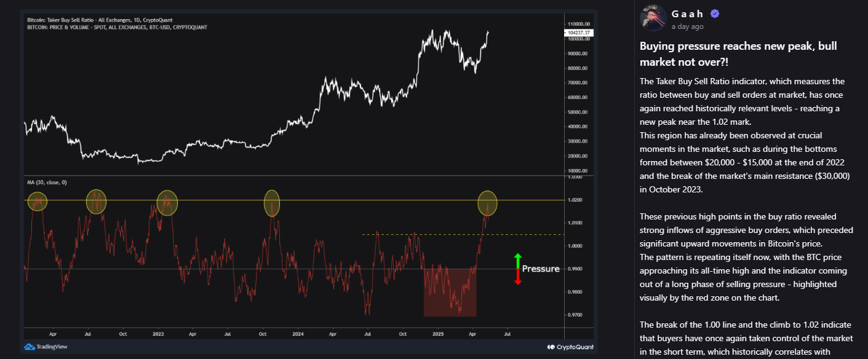Click the CryptoQuant logo on the chart
Screen dimensions: 868x359
pyautogui.click(x=570, y=347)
